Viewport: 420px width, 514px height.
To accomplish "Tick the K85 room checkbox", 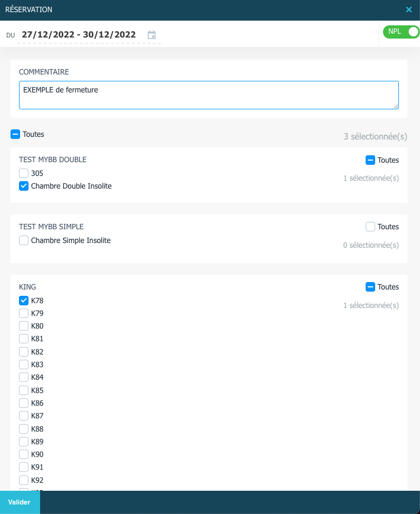I will [24, 390].
